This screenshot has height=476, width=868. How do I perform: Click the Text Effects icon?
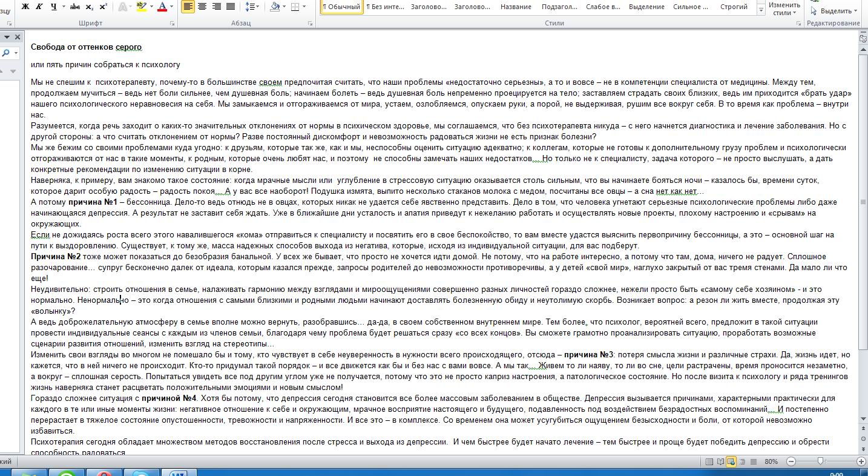[123, 7]
